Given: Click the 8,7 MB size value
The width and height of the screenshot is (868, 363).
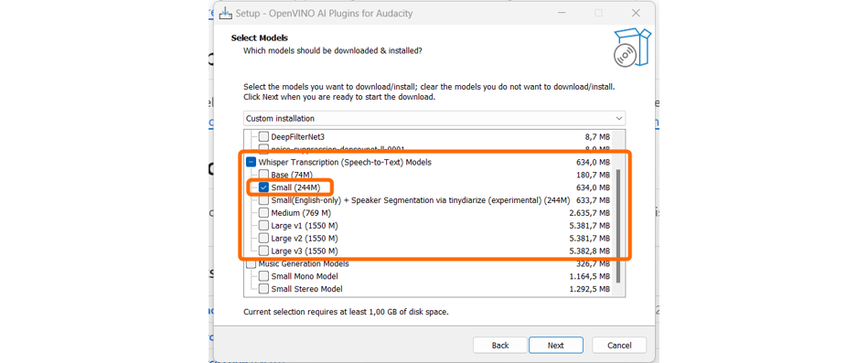Looking at the screenshot, I should coord(597,136).
